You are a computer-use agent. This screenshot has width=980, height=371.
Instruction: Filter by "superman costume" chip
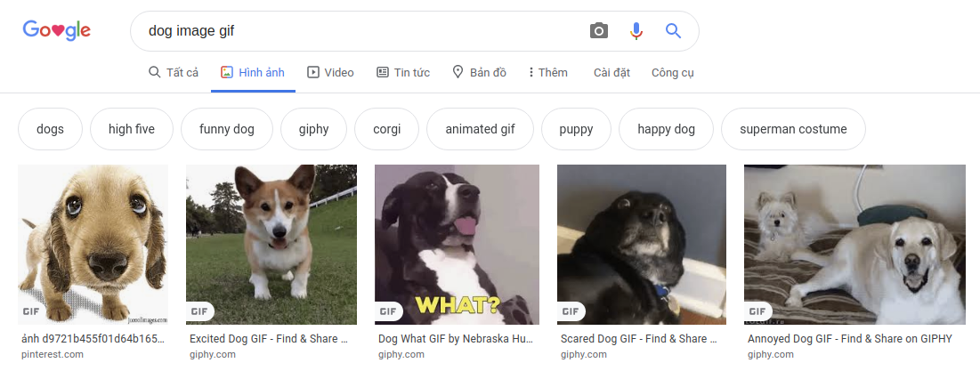tap(793, 129)
